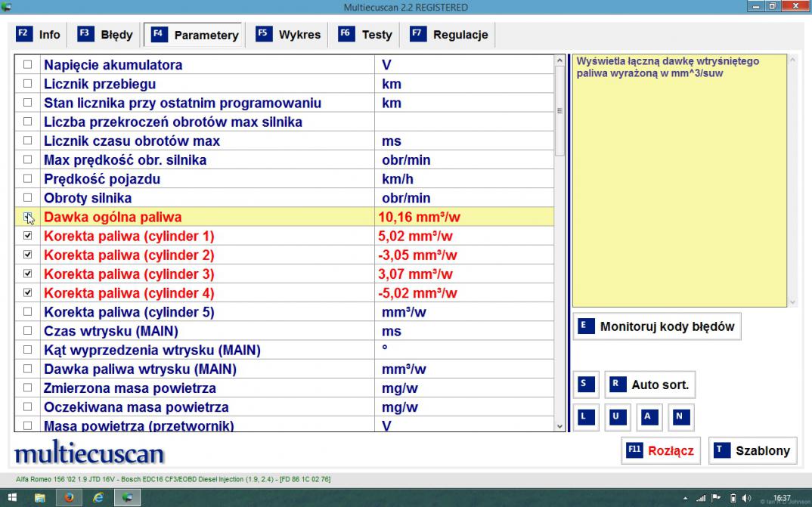Enable Zmierzona masa powietrza checkbox

coord(27,388)
